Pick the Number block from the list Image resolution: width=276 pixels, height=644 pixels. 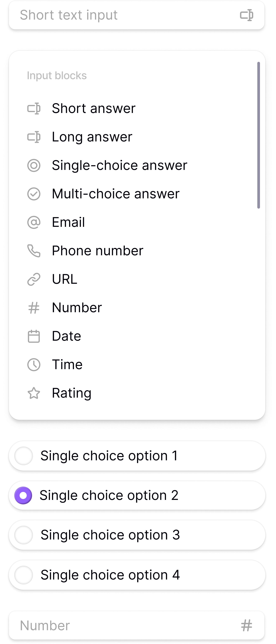pyautogui.click(x=77, y=307)
